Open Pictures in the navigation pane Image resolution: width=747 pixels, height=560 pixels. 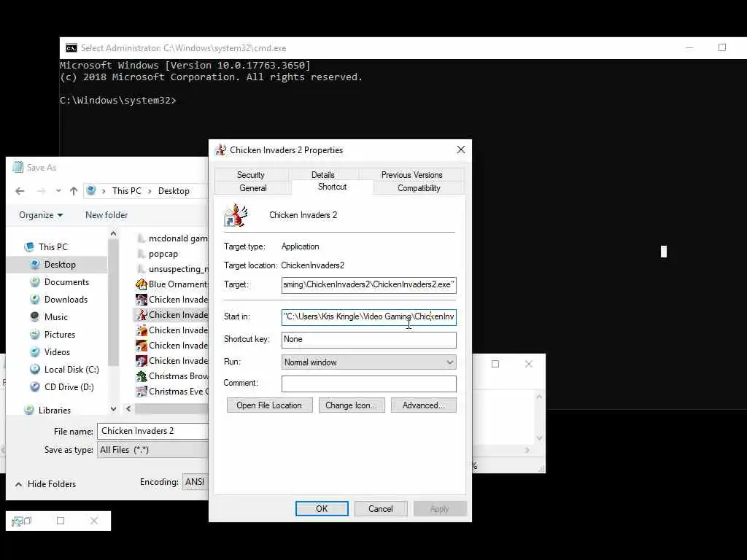coord(60,335)
